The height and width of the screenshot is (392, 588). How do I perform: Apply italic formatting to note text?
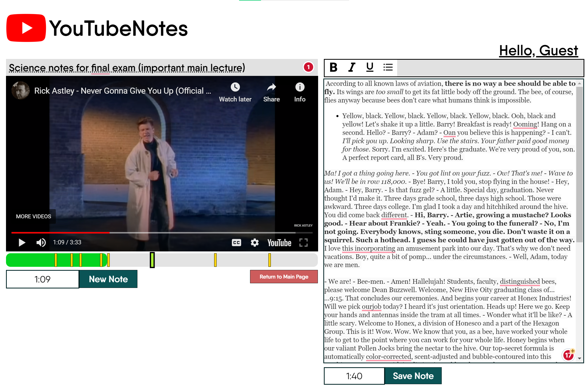[x=352, y=67]
